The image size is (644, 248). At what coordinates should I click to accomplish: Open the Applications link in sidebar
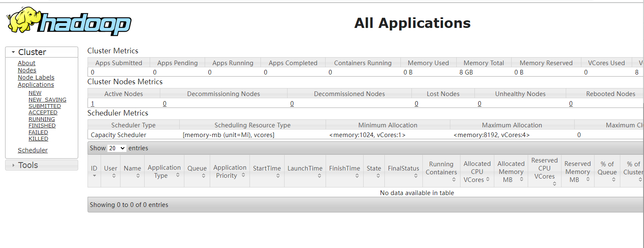pyautogui.click(x=36, y=85)
